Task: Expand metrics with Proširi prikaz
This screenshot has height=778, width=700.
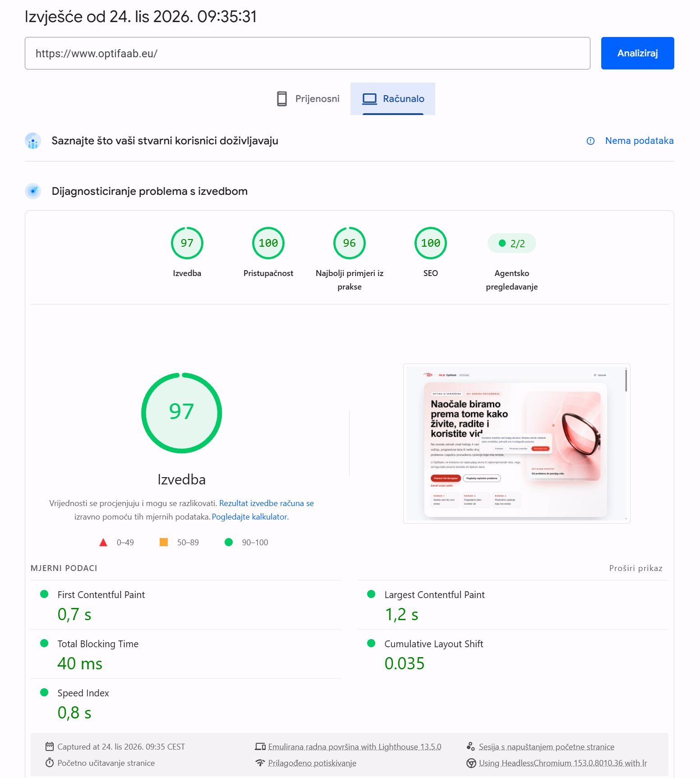Action: 636,568
